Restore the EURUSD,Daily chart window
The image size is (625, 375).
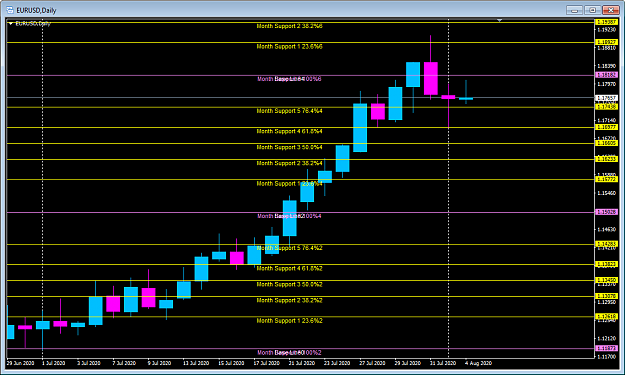point(593,10)
